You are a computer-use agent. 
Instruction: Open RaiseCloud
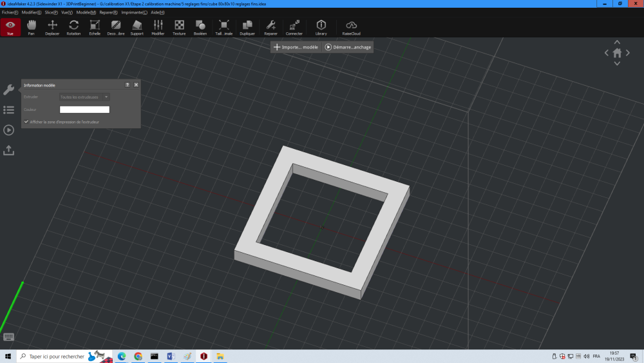pos(351,28)
